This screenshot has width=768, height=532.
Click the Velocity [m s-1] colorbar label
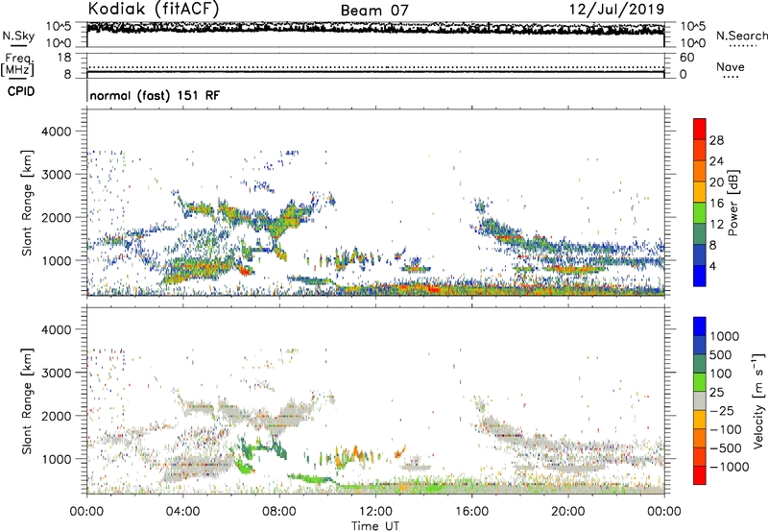tap(758, 400)
